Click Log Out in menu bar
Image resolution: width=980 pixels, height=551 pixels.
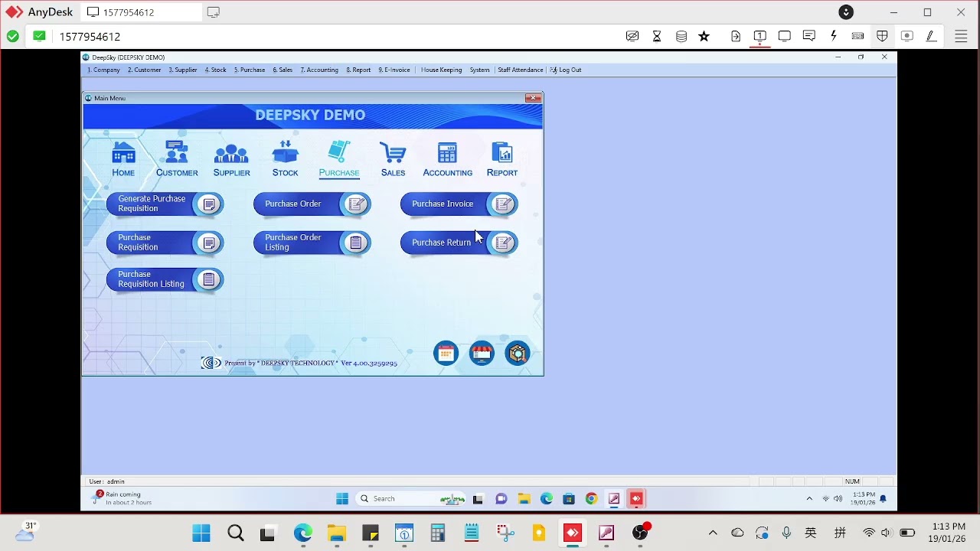click(566, 70)
